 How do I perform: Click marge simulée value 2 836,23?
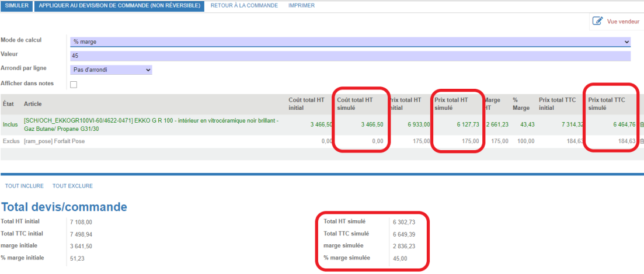point(404,246)
